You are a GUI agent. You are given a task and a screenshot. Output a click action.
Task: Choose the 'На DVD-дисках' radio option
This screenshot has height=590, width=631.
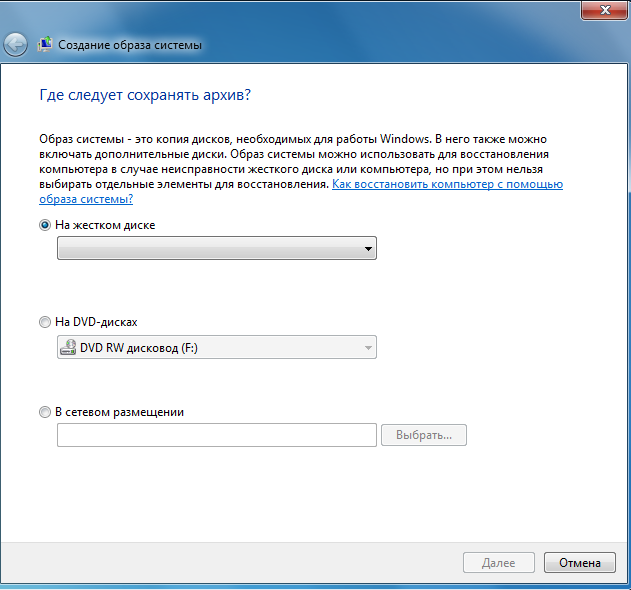pos(44,323)
